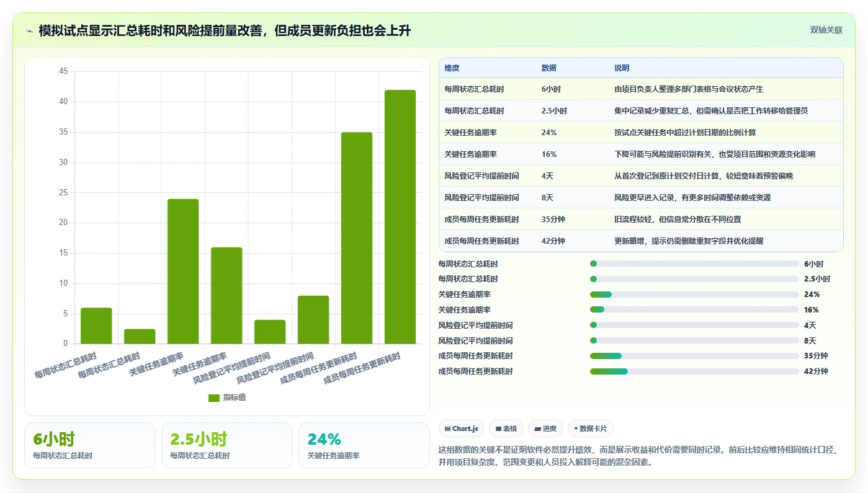Click the green legend square for 指标值
868x493 pixels.
(214, 398)
